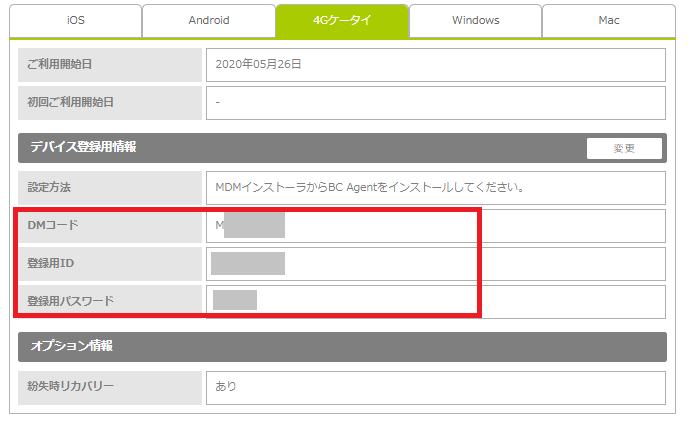Screen dimensions: 697x431
Task: Click the DMコード label
Action: click(53, 225)
